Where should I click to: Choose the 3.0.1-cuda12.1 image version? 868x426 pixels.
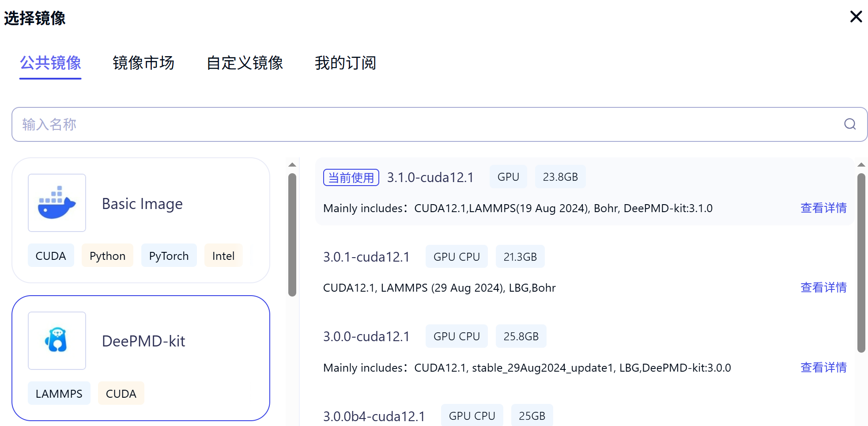point(366,257)
